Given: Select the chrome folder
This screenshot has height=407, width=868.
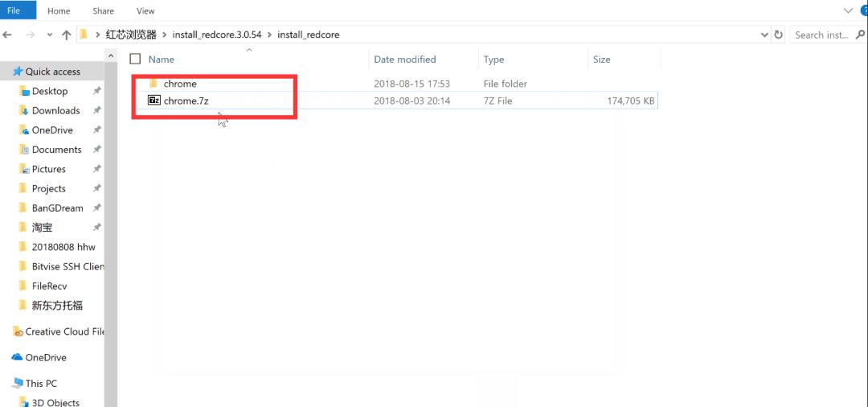Looking at the screenshot, I should pos(180,84).
